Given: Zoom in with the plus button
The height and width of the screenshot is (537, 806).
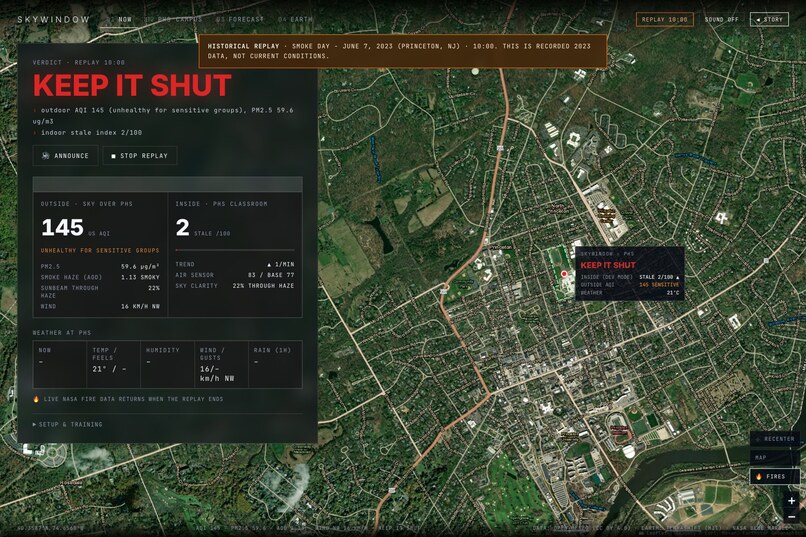Looking at the screenshot, I should [791, 501].
